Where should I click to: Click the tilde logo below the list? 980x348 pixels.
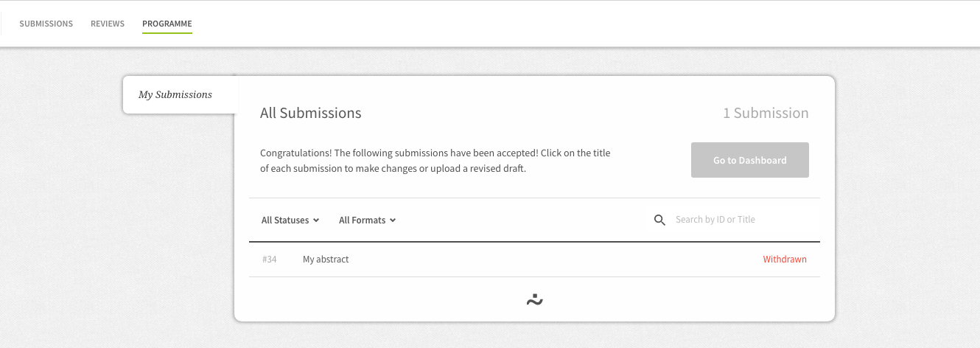tap(535, 299)
